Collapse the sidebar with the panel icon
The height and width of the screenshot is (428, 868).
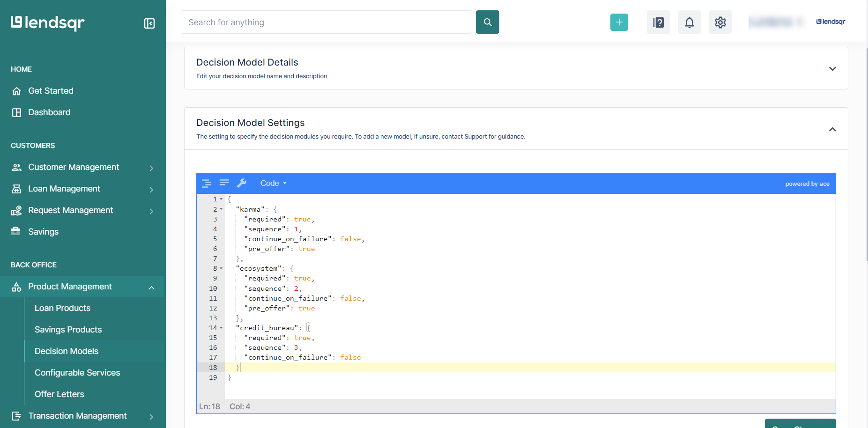tap(149, 23)
